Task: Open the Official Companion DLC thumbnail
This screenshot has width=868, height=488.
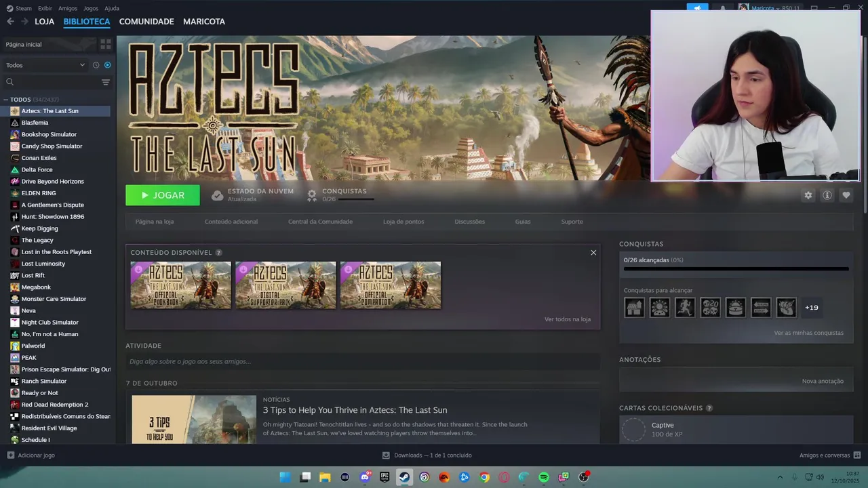Action: coord(391,285)
